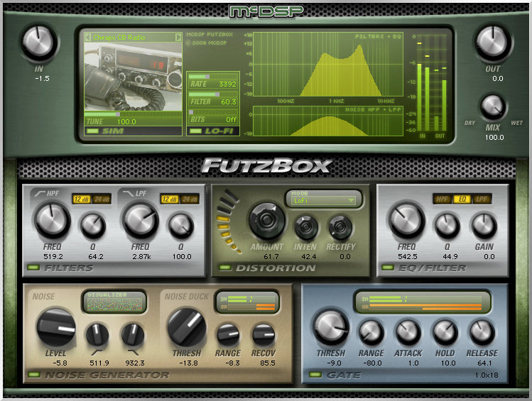Toggle the DISTORTION section enable LED
Image resolution: width=532 pixels, height=401 pixels.
224,268
